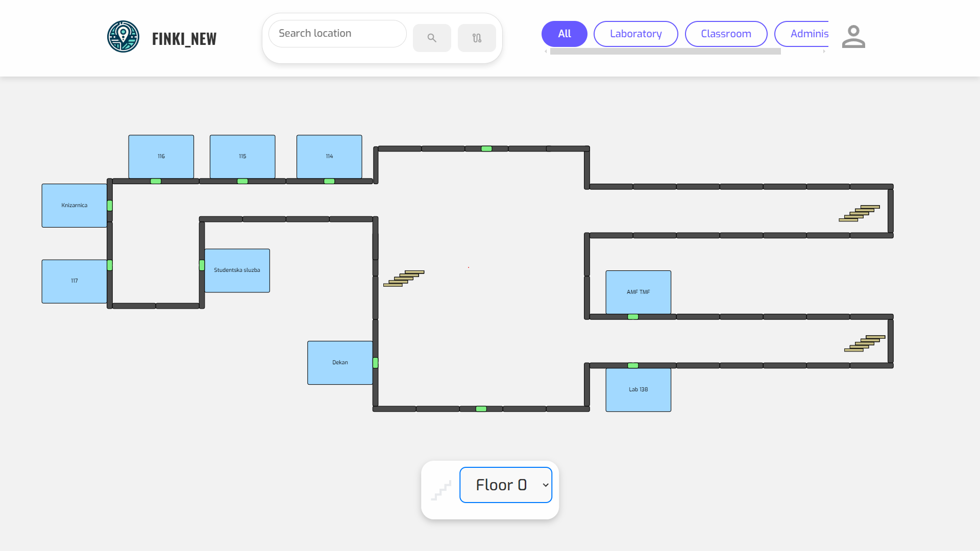Viewport: 980px width, 551px height.
Task: Open the user profile icon
Action: (853, 37)
